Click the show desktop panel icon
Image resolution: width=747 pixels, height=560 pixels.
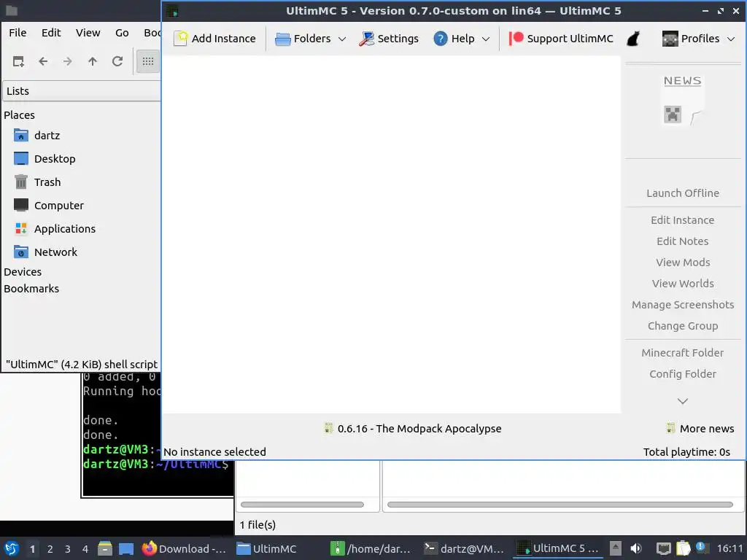coord(126,548)
